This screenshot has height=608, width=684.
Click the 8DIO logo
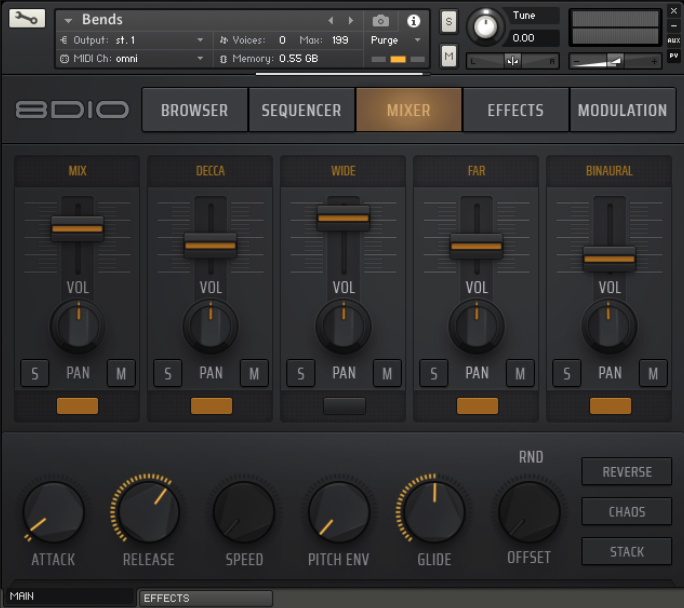(x=72, y=109)
